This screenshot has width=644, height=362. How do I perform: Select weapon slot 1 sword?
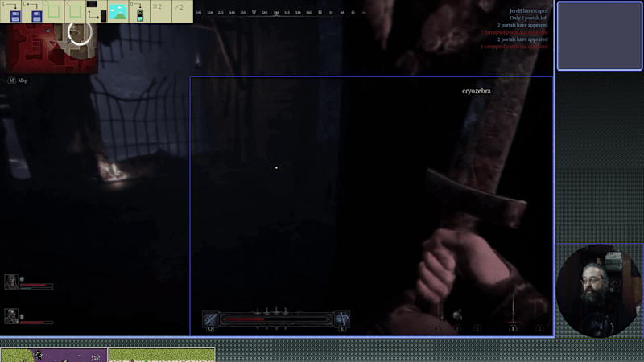click(513, 314)
